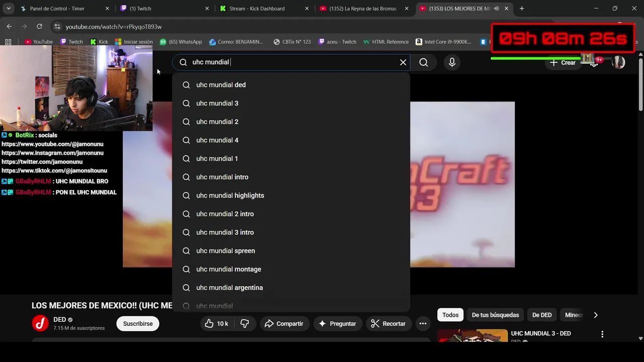The width and height of the screenshot is (644, 362).
Task: View site information icon in address bar
Action: [57, 27]
